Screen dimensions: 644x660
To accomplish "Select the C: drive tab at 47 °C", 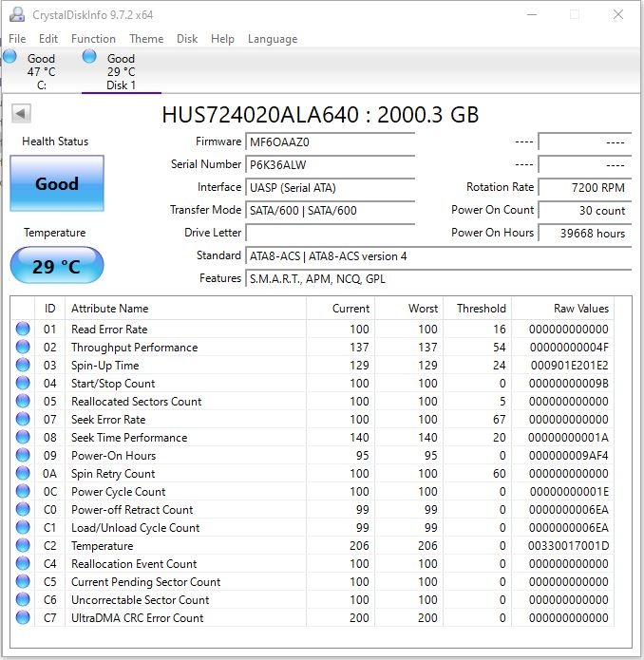I will pos(41,71).
